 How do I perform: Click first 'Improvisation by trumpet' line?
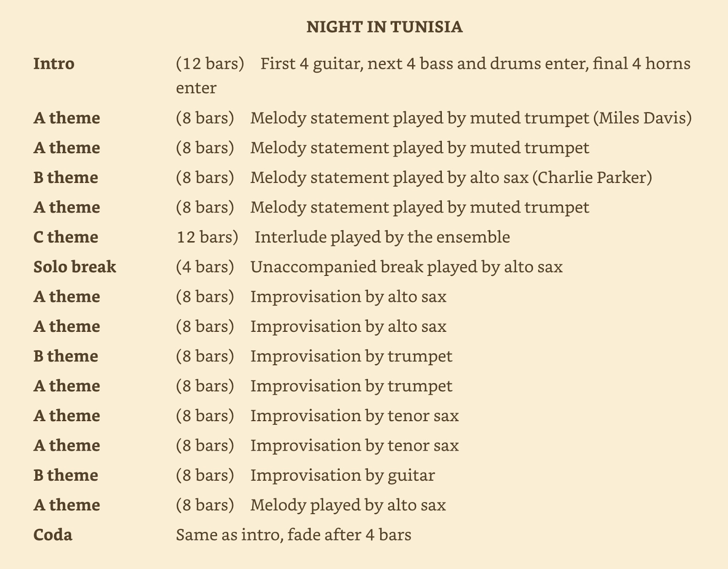click(352, 356)
